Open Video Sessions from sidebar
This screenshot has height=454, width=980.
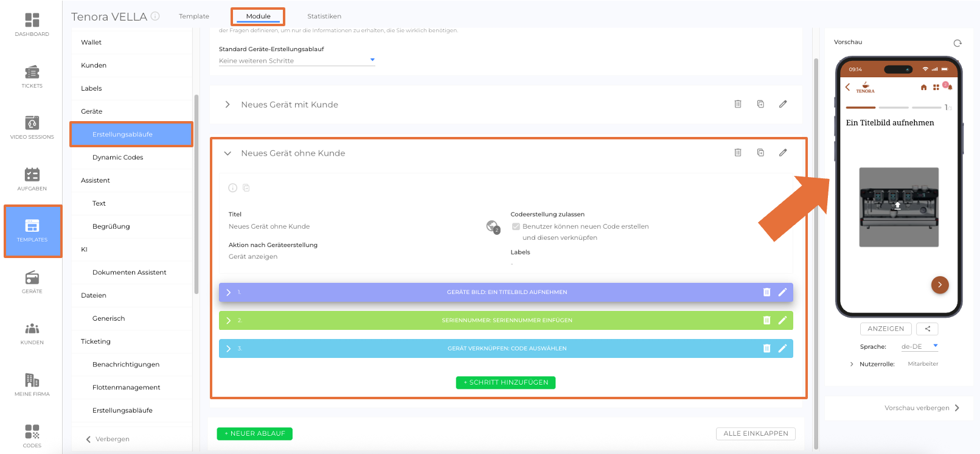pyautogui.click(x=32, y=127)
